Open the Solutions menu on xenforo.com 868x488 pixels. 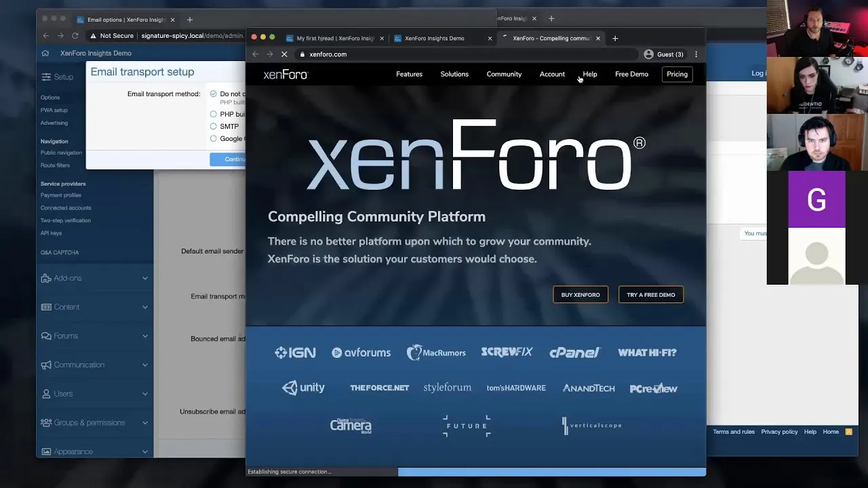pyautogui.click(x=454, y=75)
